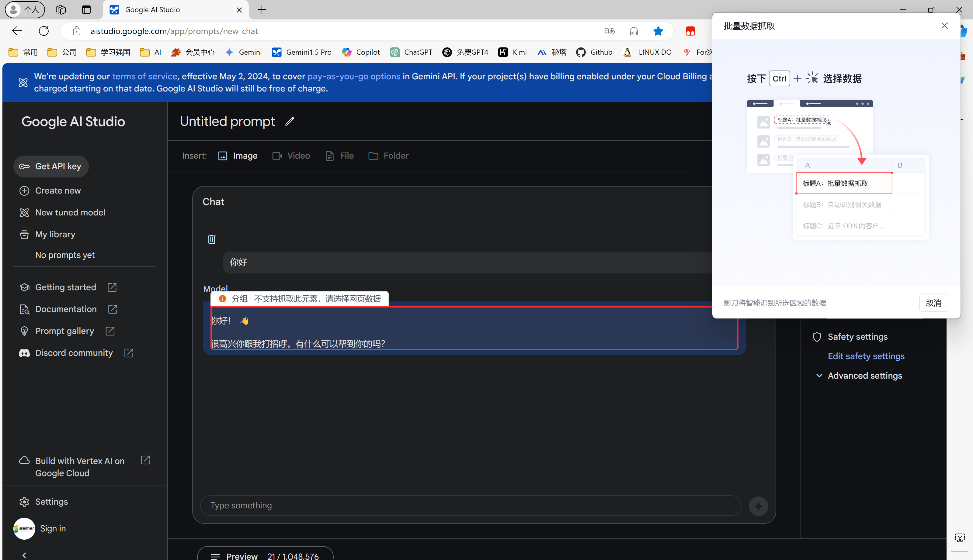Click the pencil icon to rename prompt
The width and height of the screenshot is (973, 560).
(x=290, y=122)
